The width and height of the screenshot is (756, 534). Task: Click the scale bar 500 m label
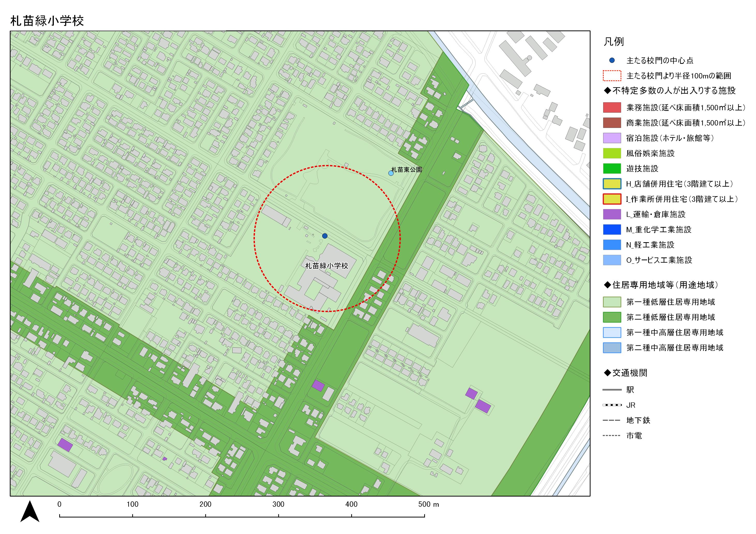click(x=428, y=504)
